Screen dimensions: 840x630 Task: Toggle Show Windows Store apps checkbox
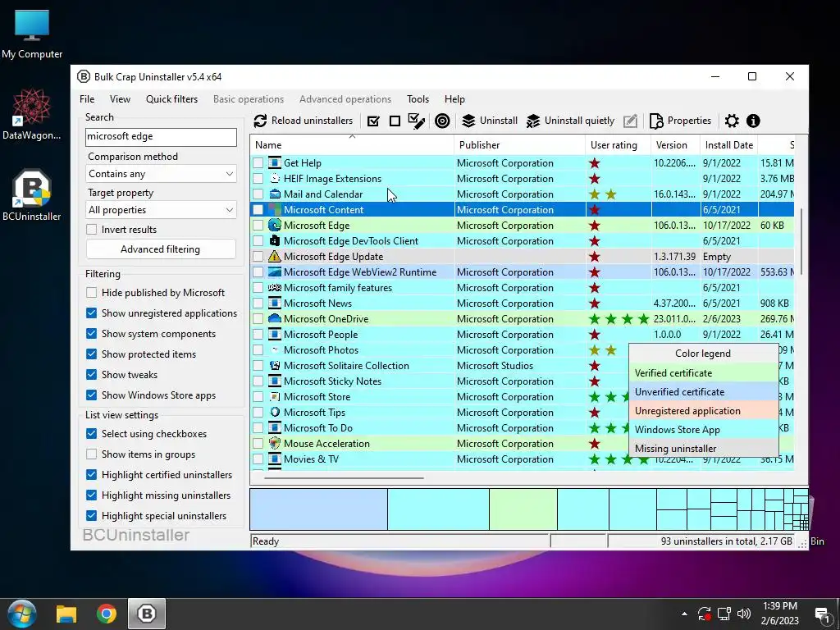pos(92,395)
